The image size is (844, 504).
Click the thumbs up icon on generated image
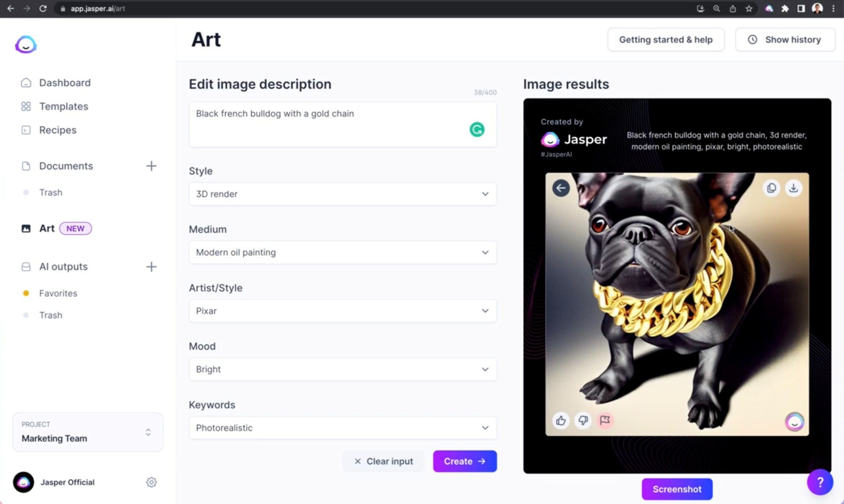561,420
